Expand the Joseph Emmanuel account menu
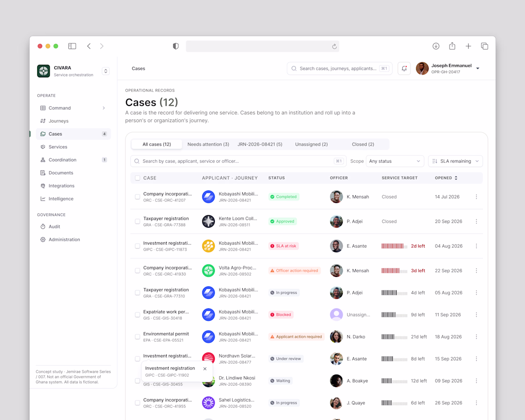Image resolution: width=525 pixels, height=420 pixels. 478,68
